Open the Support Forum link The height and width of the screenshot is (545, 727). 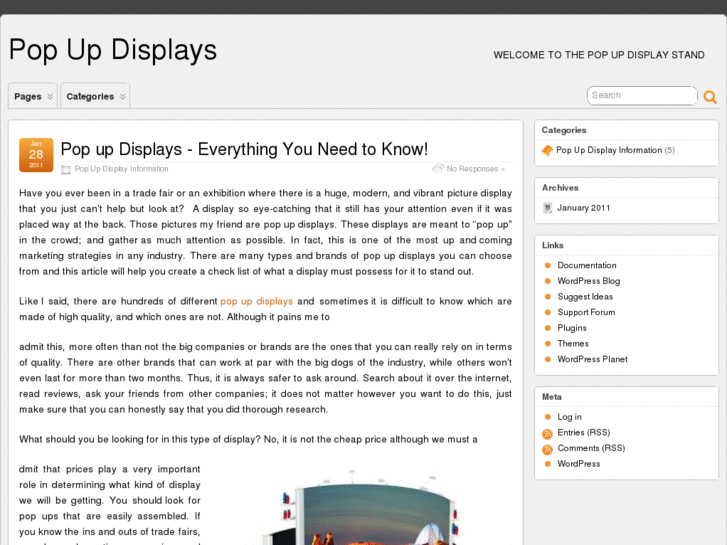pos(586,312)
